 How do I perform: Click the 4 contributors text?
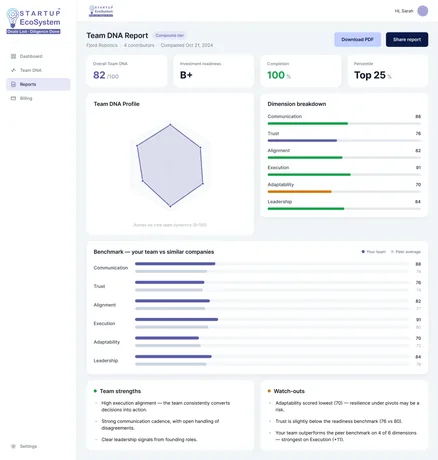(139, 45)
